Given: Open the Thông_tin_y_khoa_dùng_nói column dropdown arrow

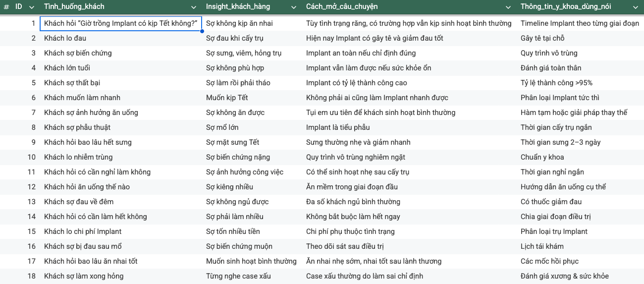Looking at the screenshot, I should coord(636,7).
